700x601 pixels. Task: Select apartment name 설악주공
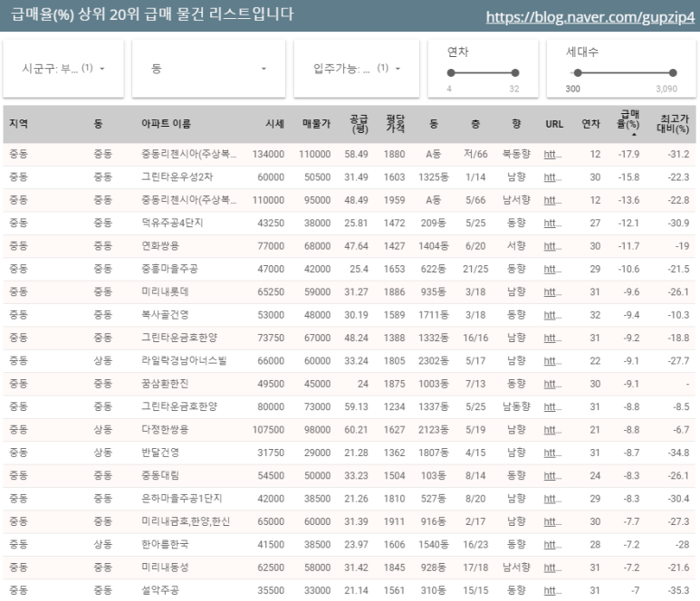(x=160, y=591)
